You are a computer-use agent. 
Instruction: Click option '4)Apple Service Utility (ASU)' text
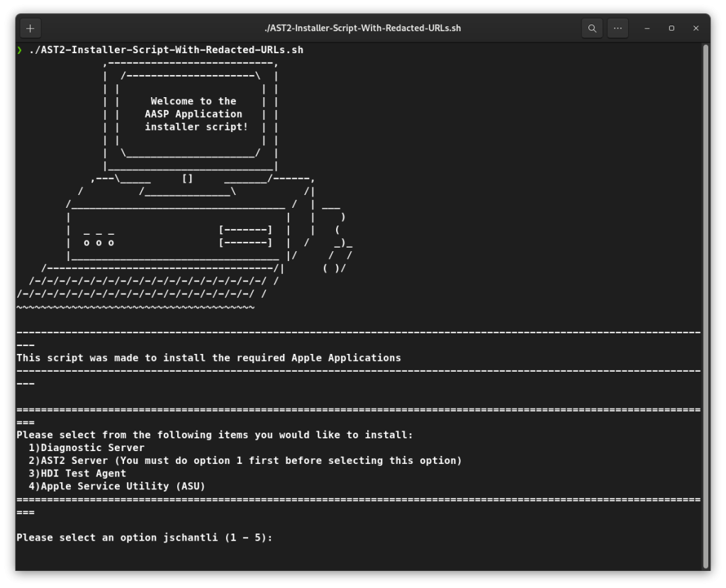[117, 486]
